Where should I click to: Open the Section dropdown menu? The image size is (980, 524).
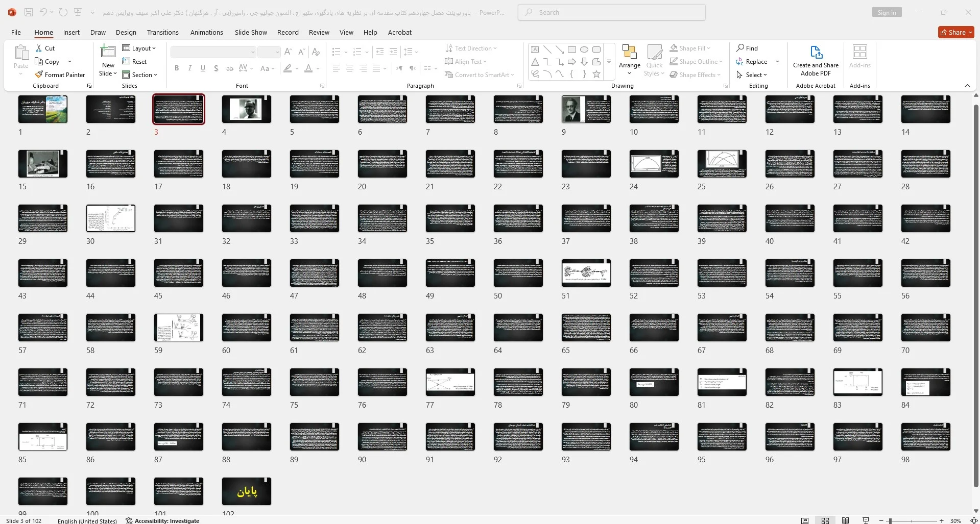coord(140,74)
